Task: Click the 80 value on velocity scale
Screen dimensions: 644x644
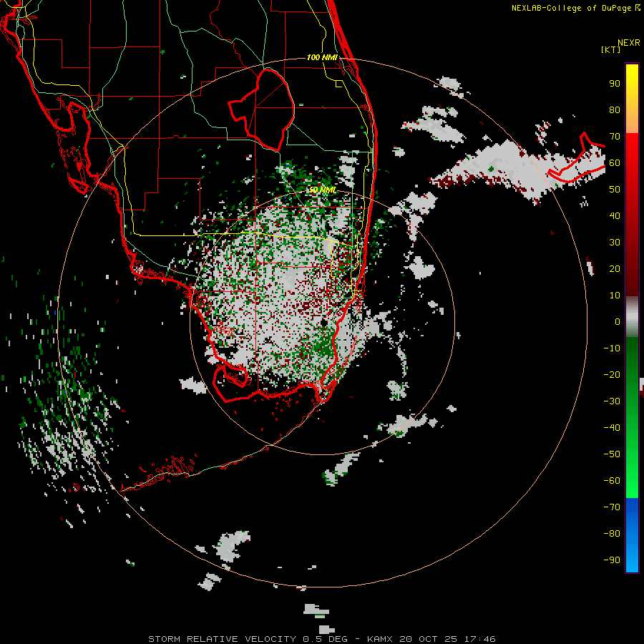Action: 615,110
